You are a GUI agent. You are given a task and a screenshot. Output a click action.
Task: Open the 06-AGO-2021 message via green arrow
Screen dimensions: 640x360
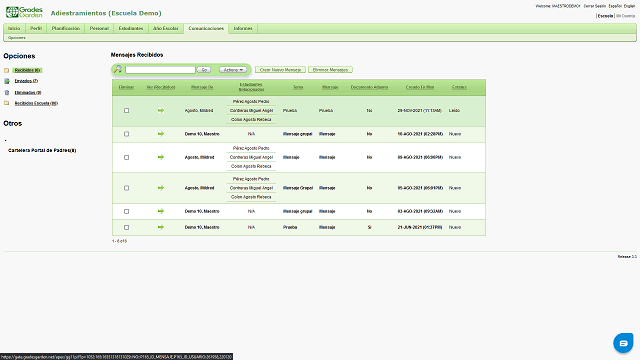pyautogui.click(x=161, y=157)
